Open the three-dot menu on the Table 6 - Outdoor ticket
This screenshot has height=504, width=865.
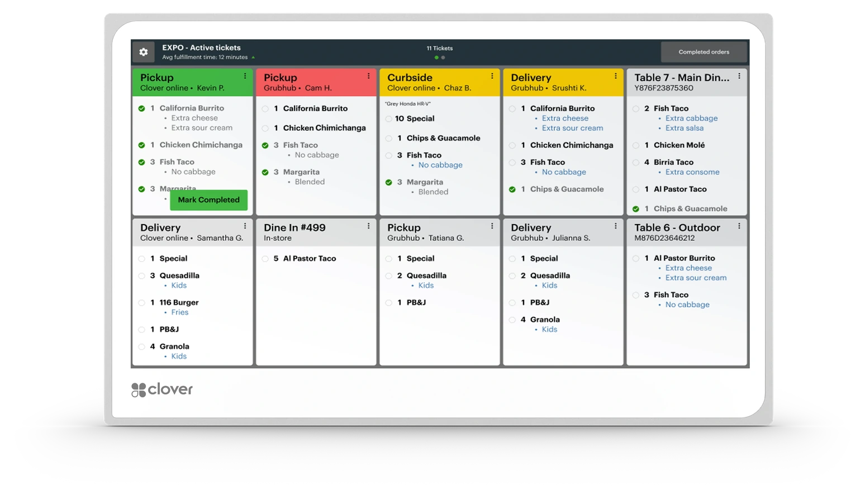tap(739, 226)
